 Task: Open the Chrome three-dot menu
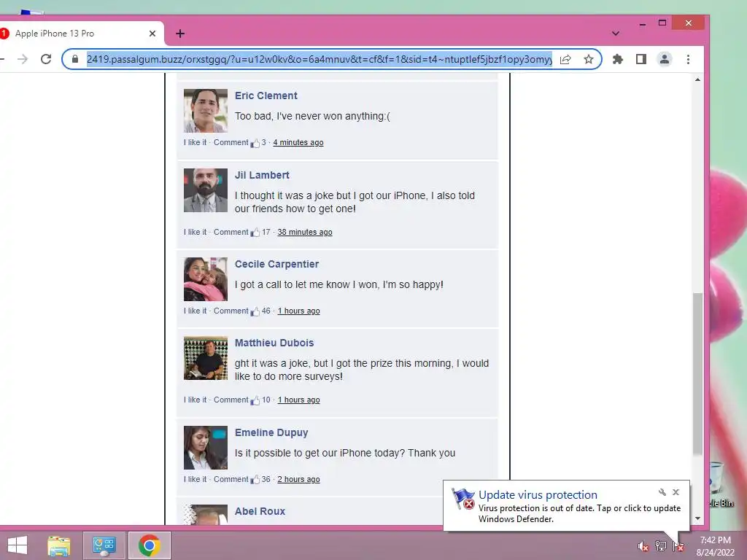click(x=688, y=59)
